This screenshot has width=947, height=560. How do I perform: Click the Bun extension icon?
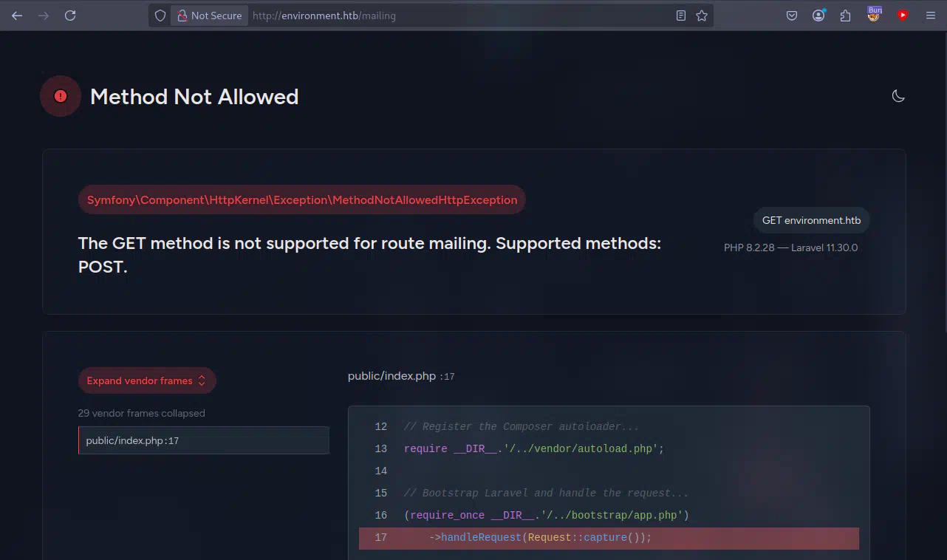pos(875,15)
